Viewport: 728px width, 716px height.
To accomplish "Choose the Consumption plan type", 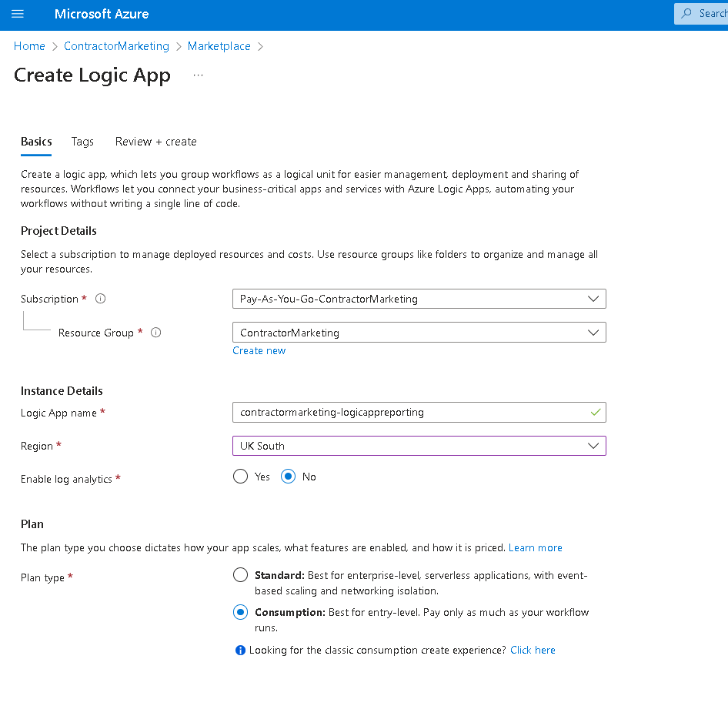I will 241,612.
